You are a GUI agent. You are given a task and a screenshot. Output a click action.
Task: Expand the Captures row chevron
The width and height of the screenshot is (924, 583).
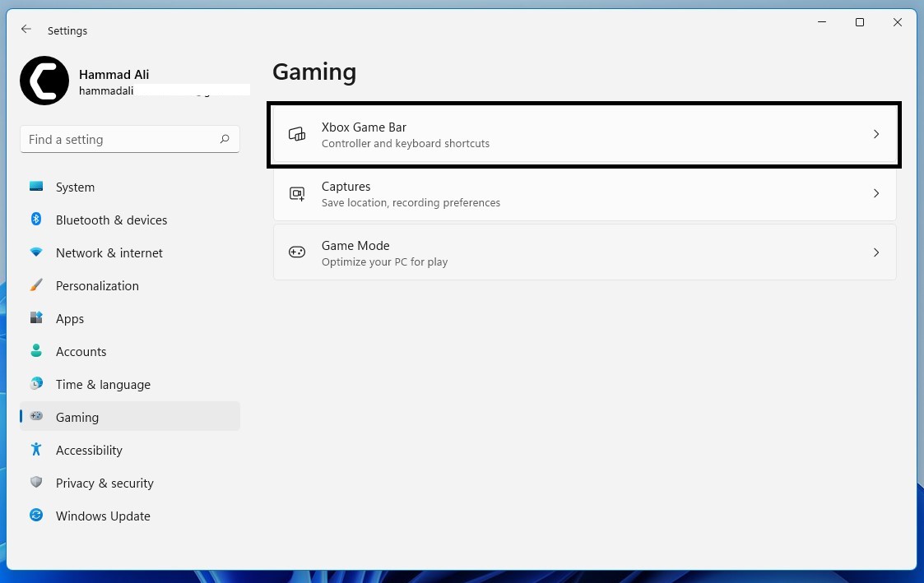(x=876, y=193)
